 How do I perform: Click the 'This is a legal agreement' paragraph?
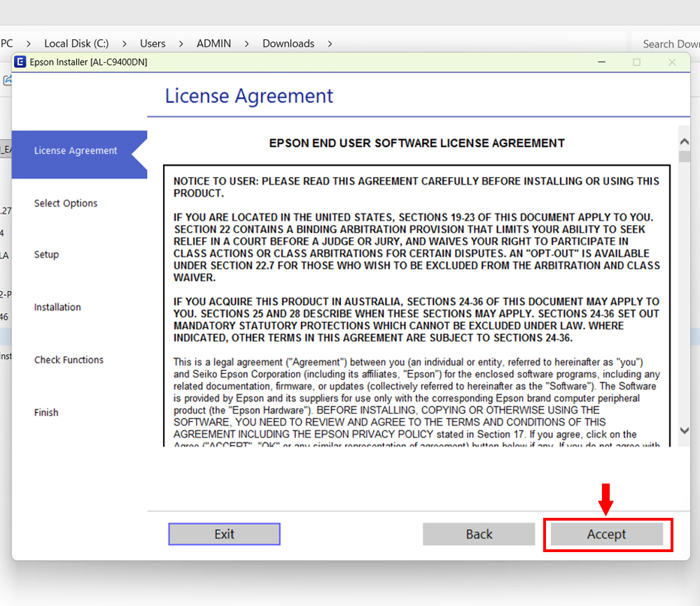point(416,402)
